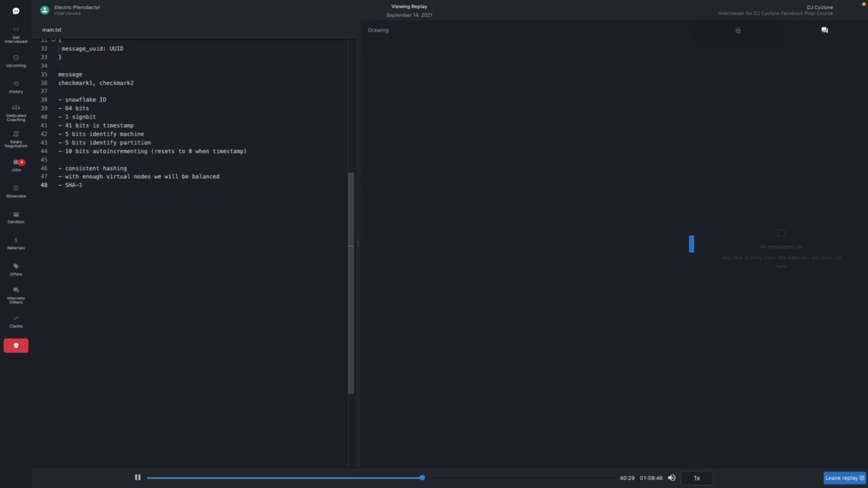Click the 'September 14, 2021' date text
Screen dimensions: 868x488
coord(409,15)
